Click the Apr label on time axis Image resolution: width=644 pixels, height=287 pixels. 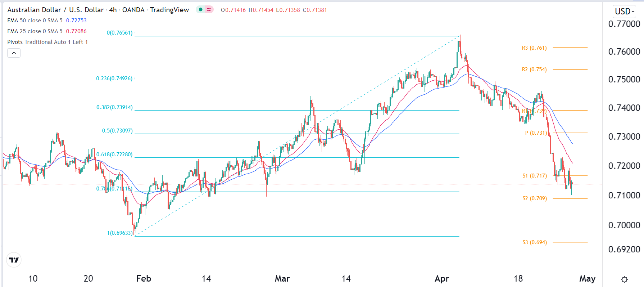(x=442, y=279)
